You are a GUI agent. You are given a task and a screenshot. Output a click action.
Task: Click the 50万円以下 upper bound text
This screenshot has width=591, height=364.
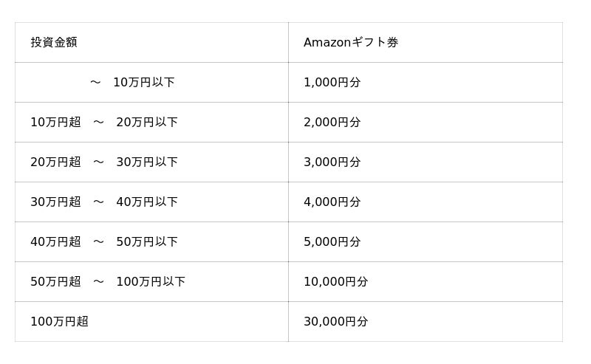(147, 241)
